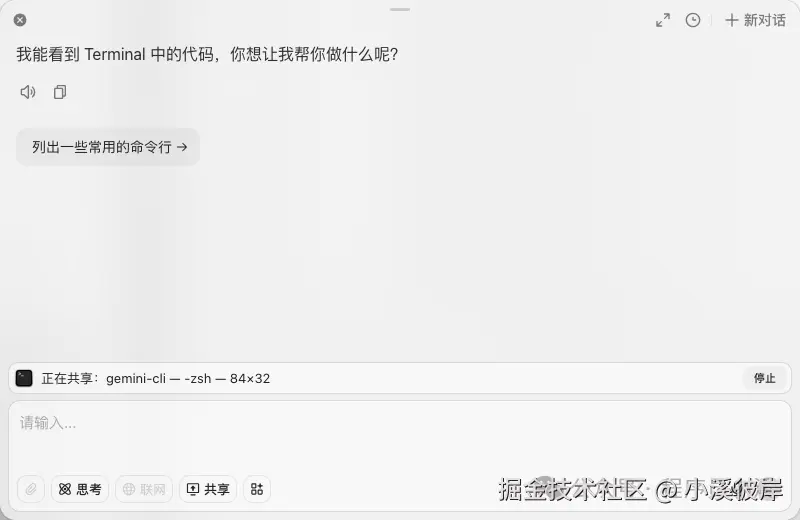Open conversation history clock icon

point(692,20)
